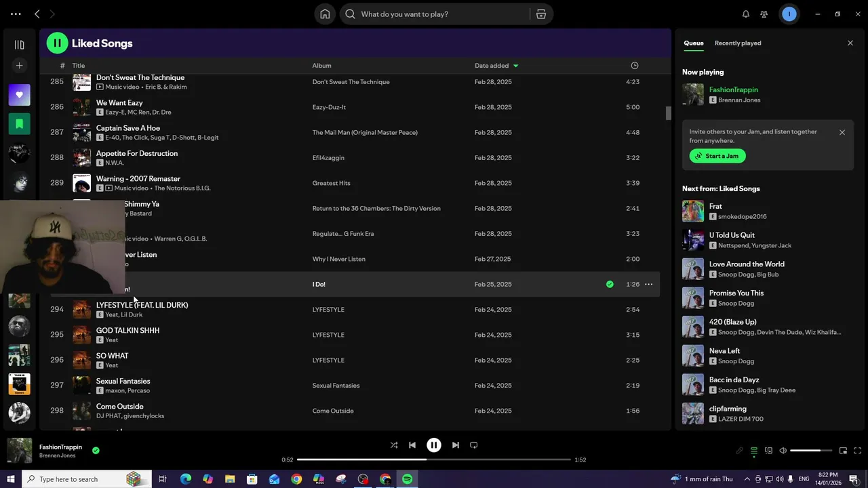Select clipfarming in the queue
The height and width of the screenshot is (488, 868).
[x=728, y=409]
